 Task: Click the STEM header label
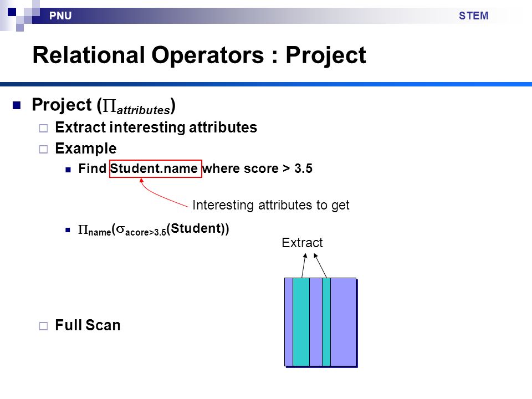click(473, 16)
